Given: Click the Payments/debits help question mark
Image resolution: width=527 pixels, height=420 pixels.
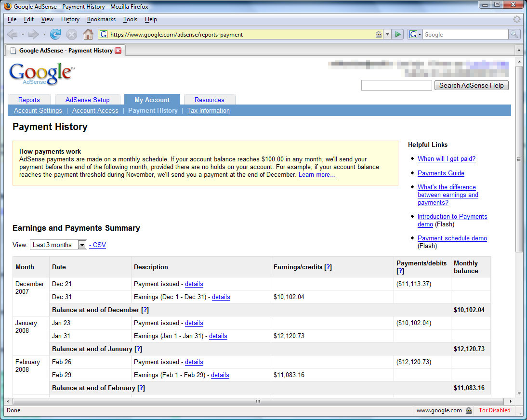Looking at the screenshot, I should coord(400,271).
